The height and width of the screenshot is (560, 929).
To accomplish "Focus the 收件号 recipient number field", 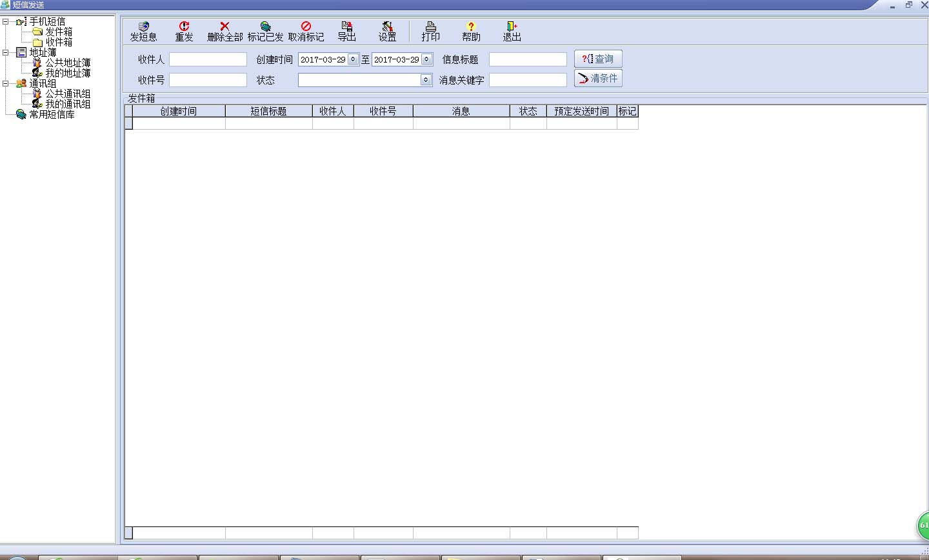I will pos(208,80).
